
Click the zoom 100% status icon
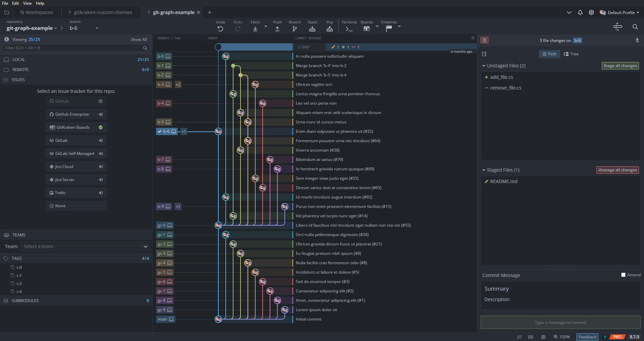[x=562, y=337]
